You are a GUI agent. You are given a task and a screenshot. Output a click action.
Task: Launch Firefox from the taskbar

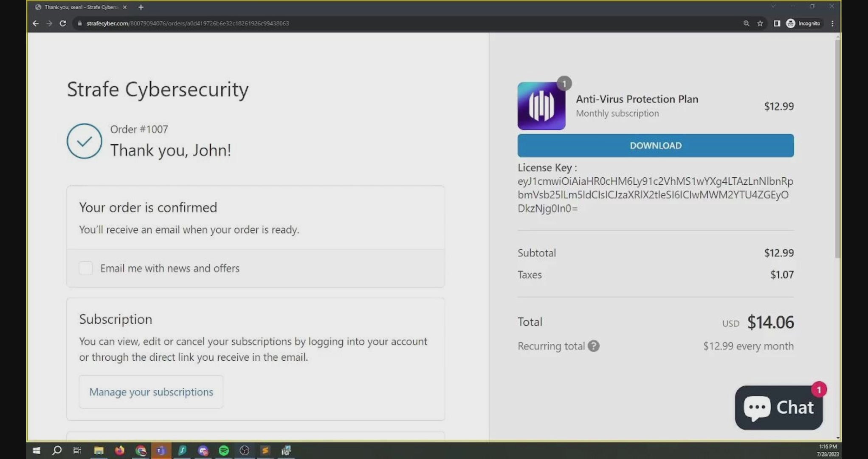tap(119, 450)
